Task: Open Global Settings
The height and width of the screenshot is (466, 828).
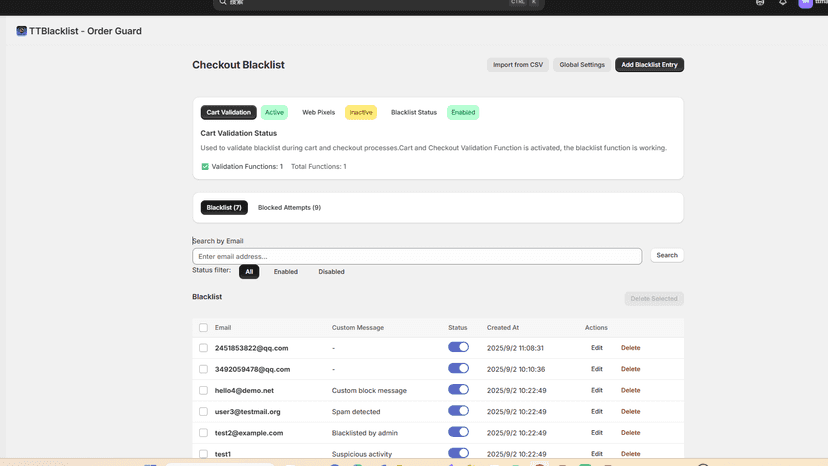Action: tap(582, 64)
